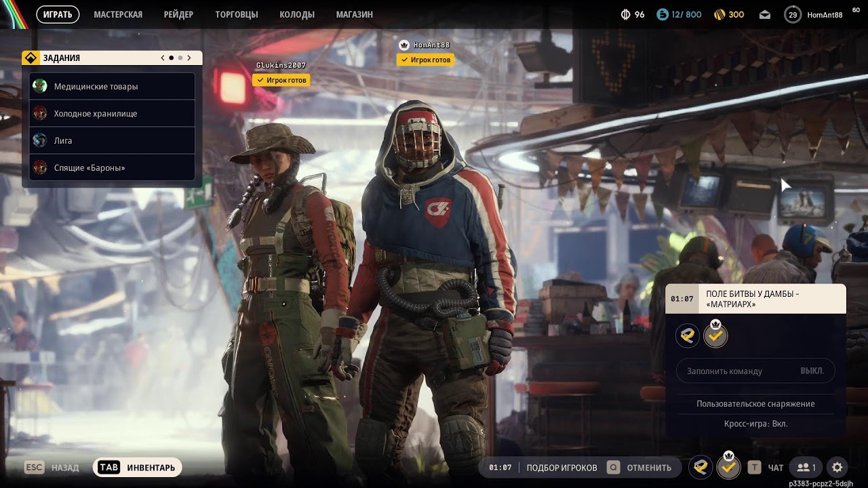Click first squad member icon in bottom bar
Viewport: 868px width, 488px height.
pos(701,467)
